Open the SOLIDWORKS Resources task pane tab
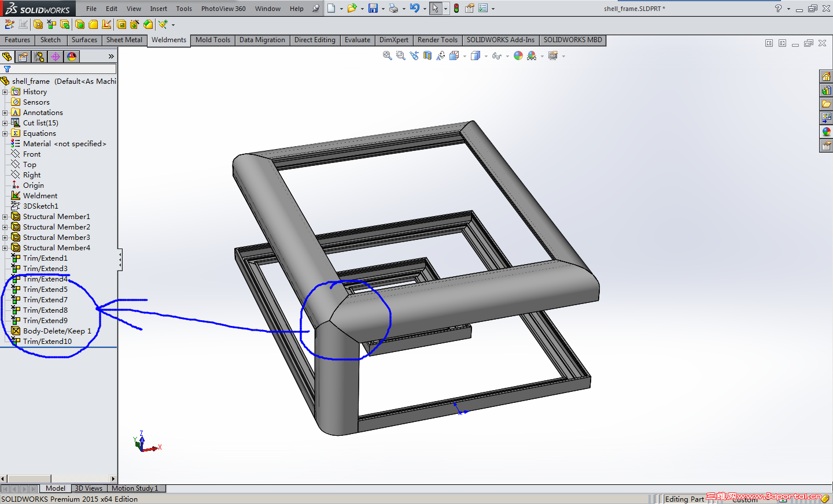 pos(826,76)
